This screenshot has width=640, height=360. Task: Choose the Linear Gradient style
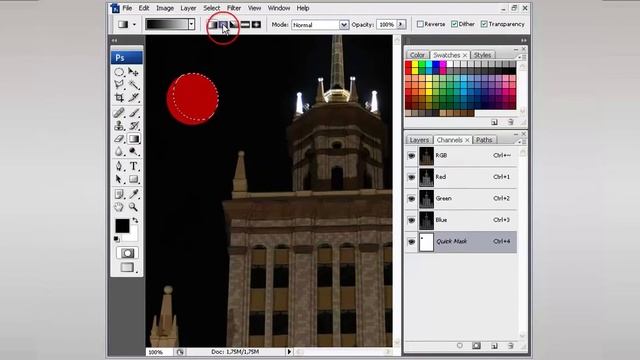coord(212,24)
